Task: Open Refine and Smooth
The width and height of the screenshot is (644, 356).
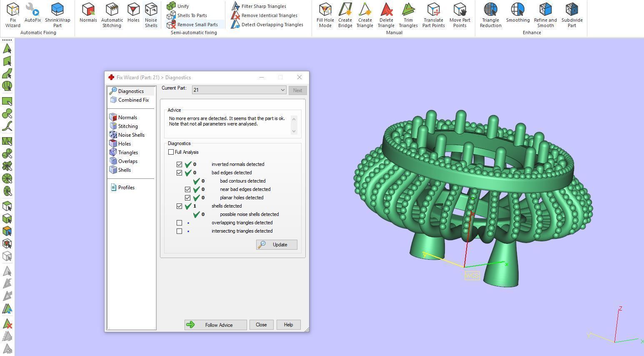Action: click(545, 15)
